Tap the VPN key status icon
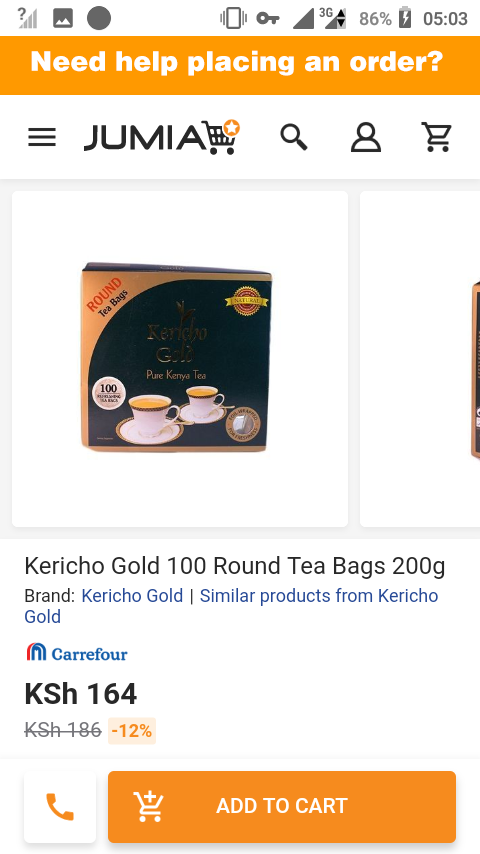Viewport: 480px width, 854px height. (x=268, y=19)
